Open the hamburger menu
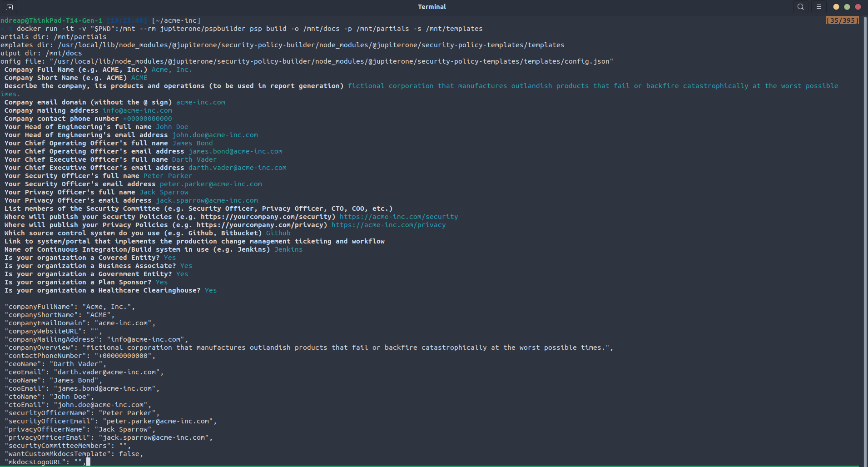Screen dimensions: 868x467 (818, 7)
